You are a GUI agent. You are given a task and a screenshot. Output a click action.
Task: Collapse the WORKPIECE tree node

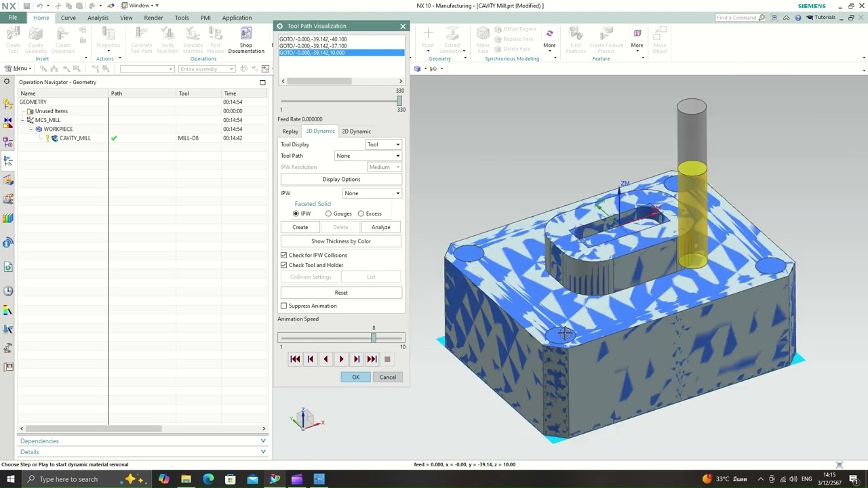click(x=31, y=129)
